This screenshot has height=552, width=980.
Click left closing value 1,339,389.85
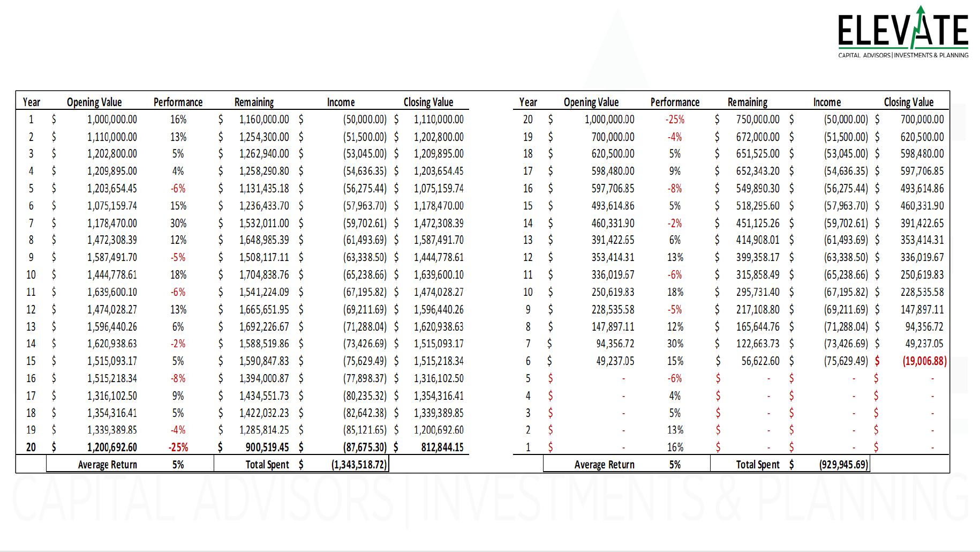[439, 413]
